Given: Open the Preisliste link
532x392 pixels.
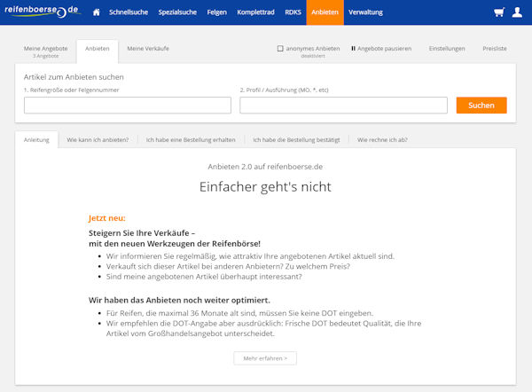Looking at the screenshot, I should [x=495, y=49].
